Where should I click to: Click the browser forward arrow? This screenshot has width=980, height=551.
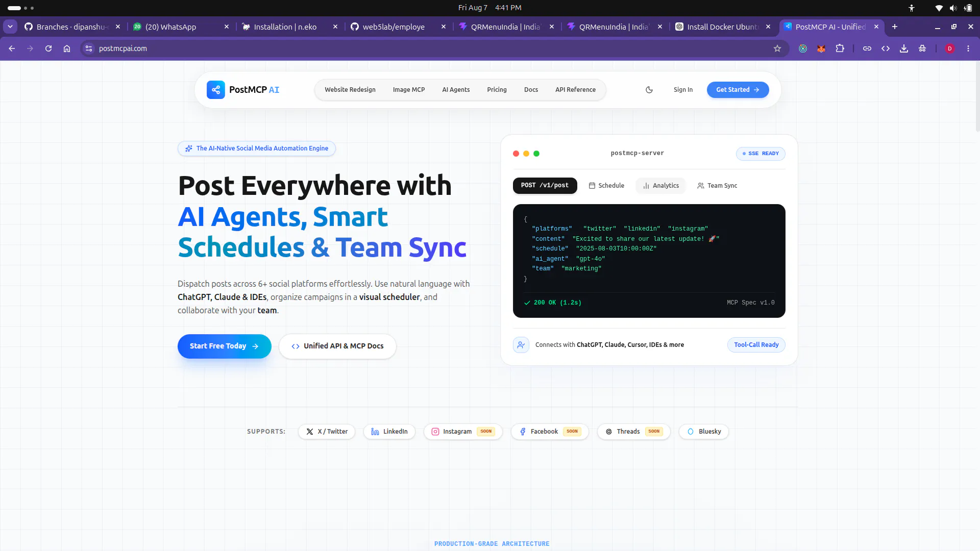[x=30, y=48]
